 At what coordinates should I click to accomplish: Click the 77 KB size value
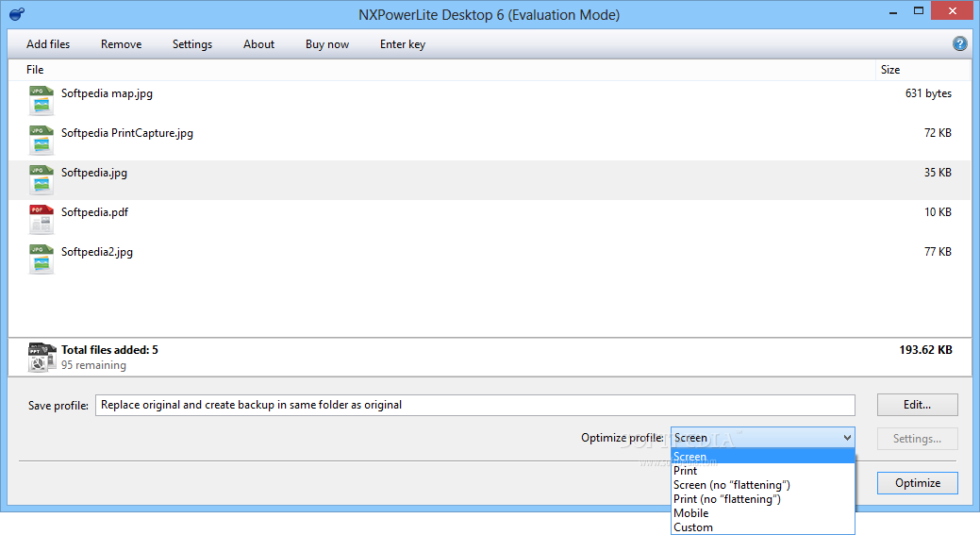click(x=938, y=252)
